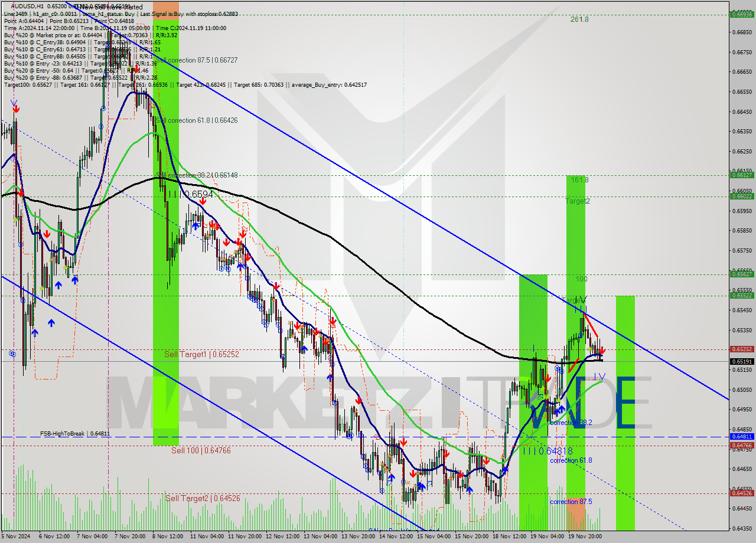756x543 pixels.
Task: Click the '8 Nov 12:00' time label
Action: tap(167, 537)
